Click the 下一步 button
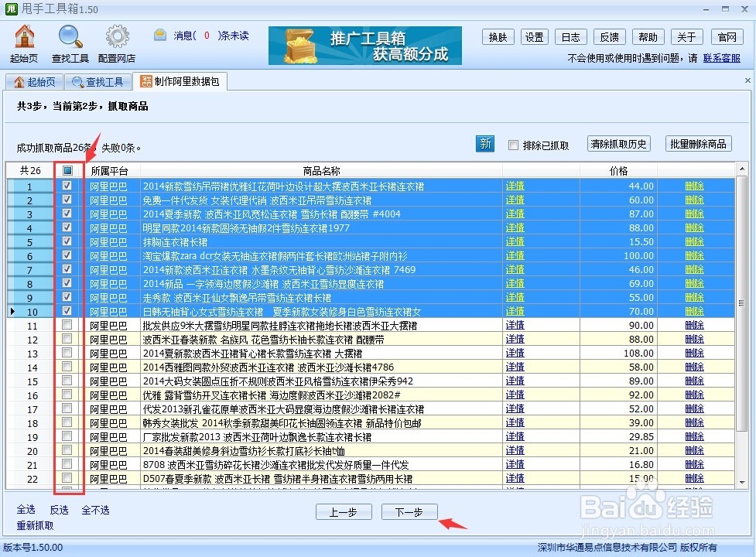The height and width of the screenshot is (557, 756). point(409,511)
